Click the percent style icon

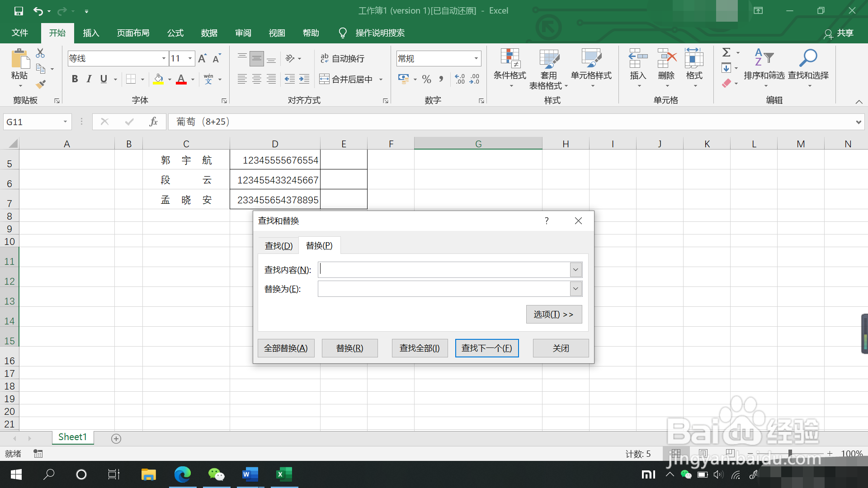[426, 80]
